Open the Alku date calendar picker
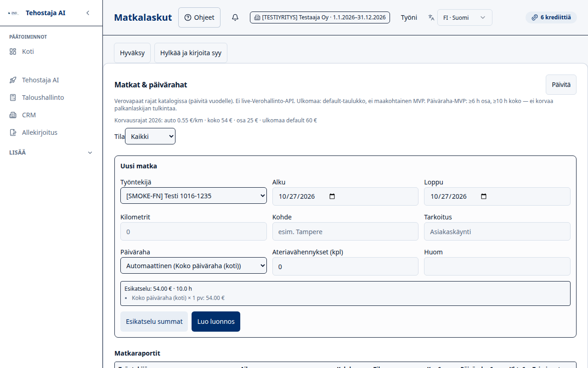This screenshot has width=588, height=368. pos(332,196)
